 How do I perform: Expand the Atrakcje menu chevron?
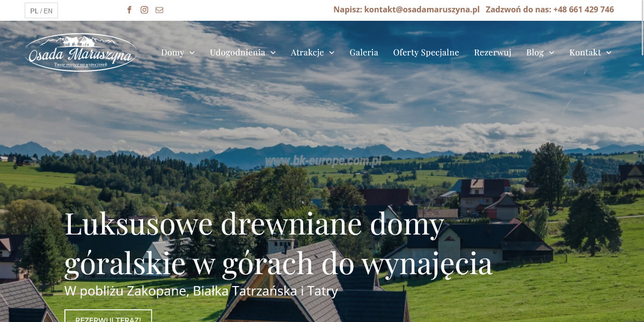point(332,53)
